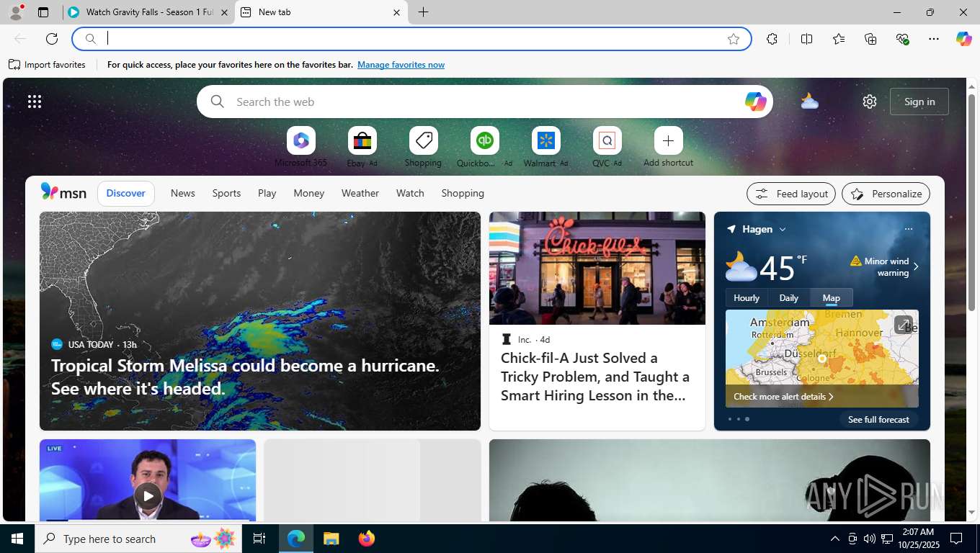Focus the browser address bar
Screen dimensions: 980x553
[411, 39]
